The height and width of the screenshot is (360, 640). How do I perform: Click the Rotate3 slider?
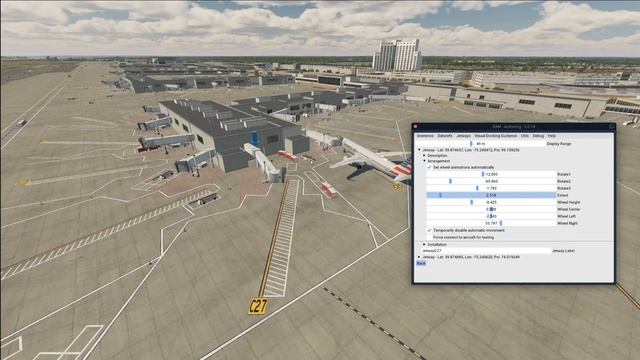tap(491, 188)
